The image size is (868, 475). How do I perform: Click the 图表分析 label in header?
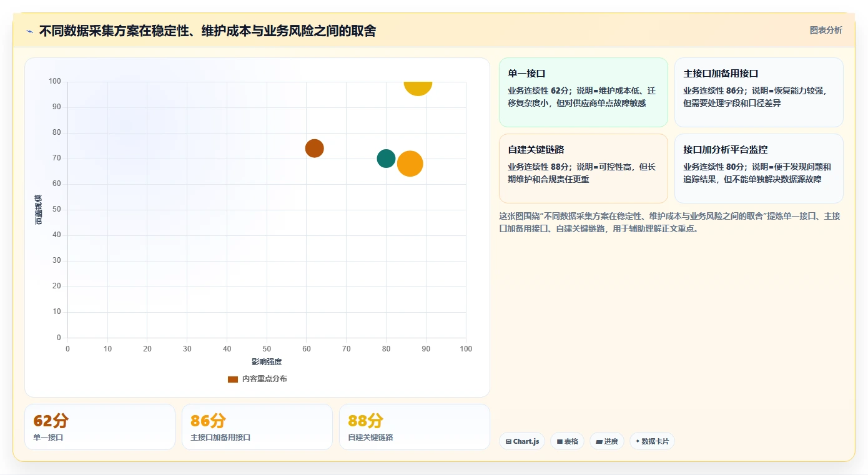[x=826, y=30]
